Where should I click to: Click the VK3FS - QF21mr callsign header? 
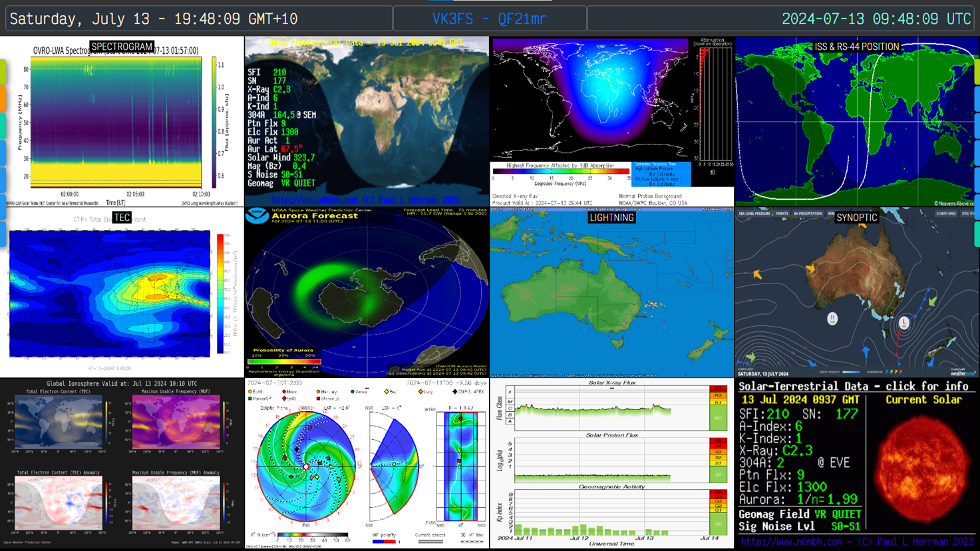(490, 19)
